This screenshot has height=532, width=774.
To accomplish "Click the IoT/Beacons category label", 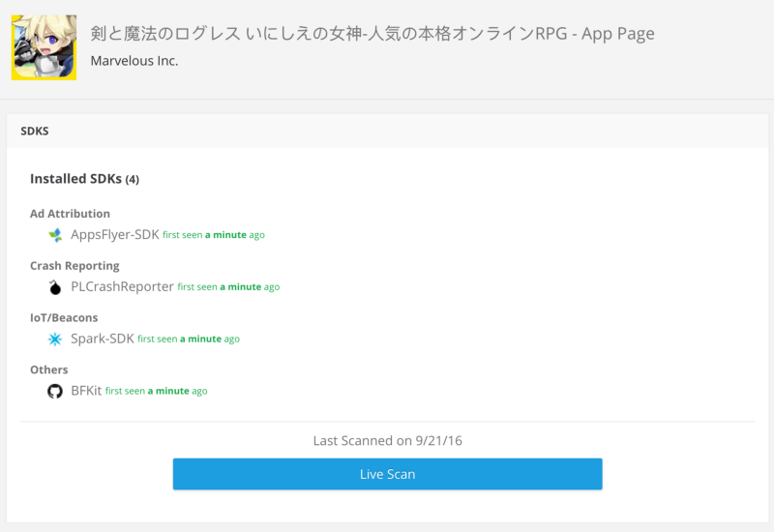I will point(64,318).
